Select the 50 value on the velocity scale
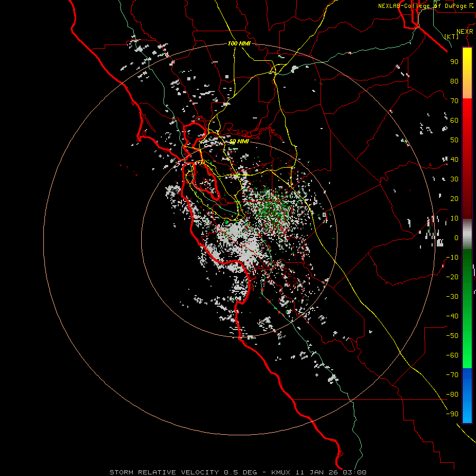Screen dimensions: 476x476 click(x=454, y=140)
